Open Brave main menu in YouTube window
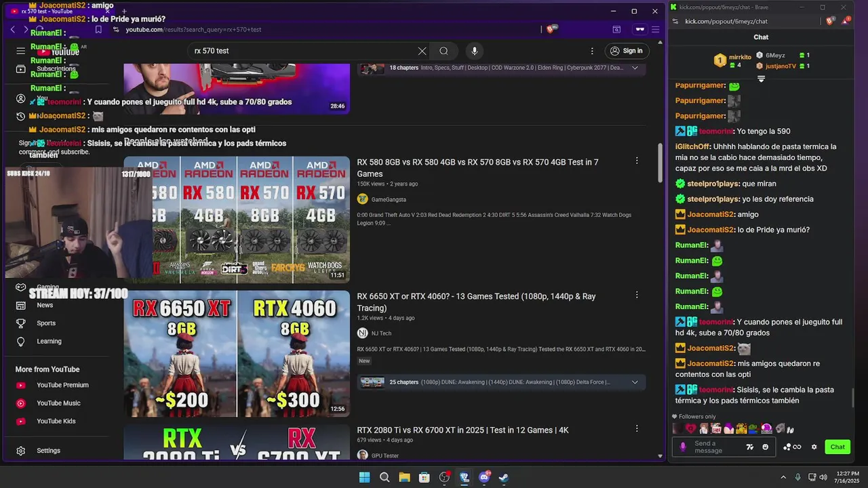This screenshot has width=868, height=488. tap(655, 30)
